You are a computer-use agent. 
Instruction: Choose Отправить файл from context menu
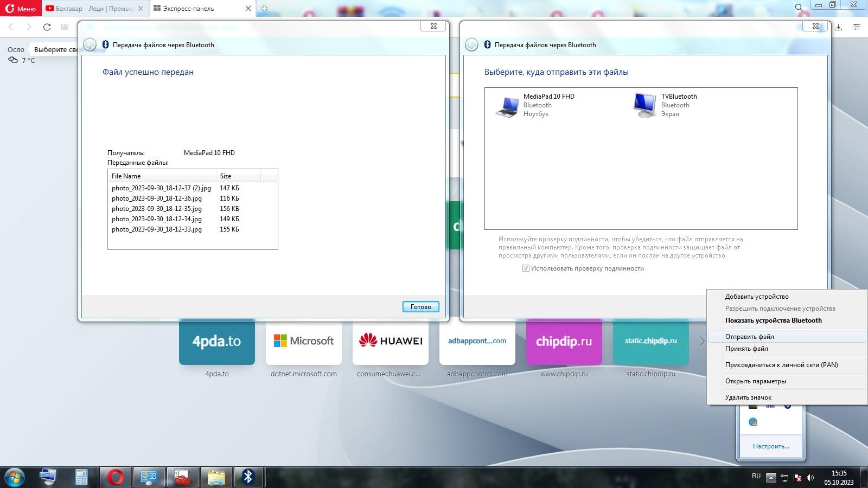tap(787, 337)
